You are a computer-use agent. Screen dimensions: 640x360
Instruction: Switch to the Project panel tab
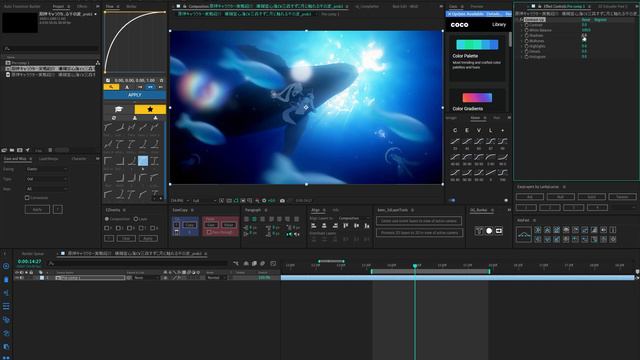(58, 7)
